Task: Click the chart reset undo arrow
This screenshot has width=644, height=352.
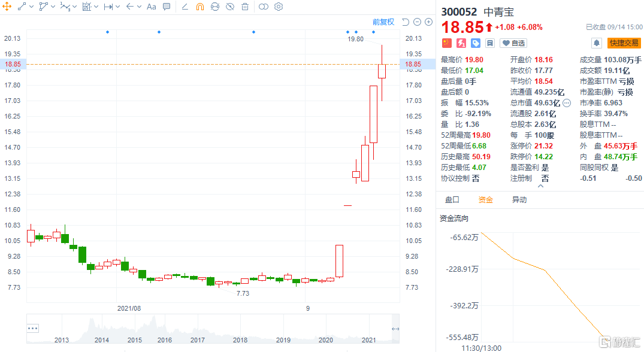Action: click(406, 22)
